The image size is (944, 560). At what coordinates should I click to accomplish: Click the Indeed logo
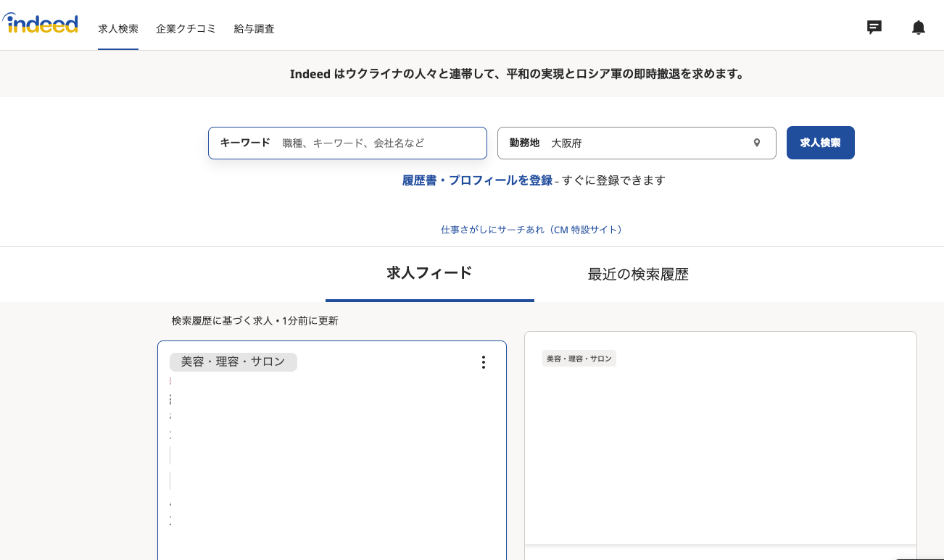pos(41,24)
